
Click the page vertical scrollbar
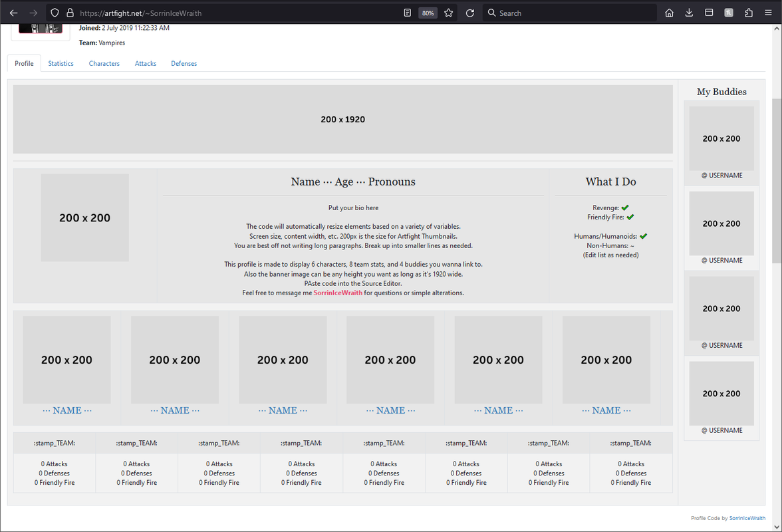tap(777, 180)
